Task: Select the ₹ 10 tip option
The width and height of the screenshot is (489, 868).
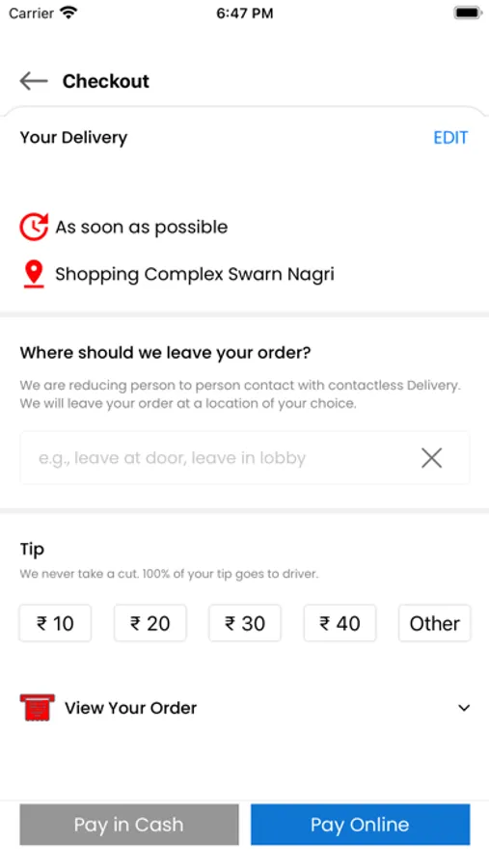Action: [x=55, y=623]
